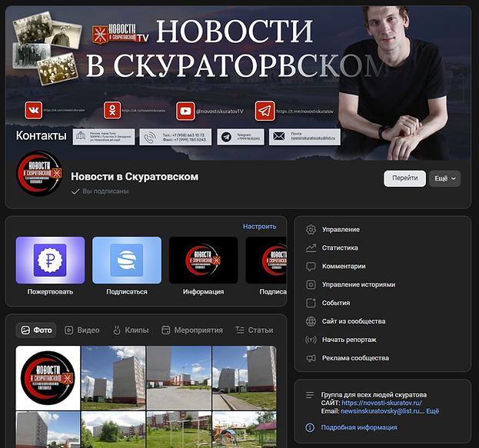This screenshot has width=479, height=448.
Task: Open the playground photo thumbnail
Action: click(244, 430)
